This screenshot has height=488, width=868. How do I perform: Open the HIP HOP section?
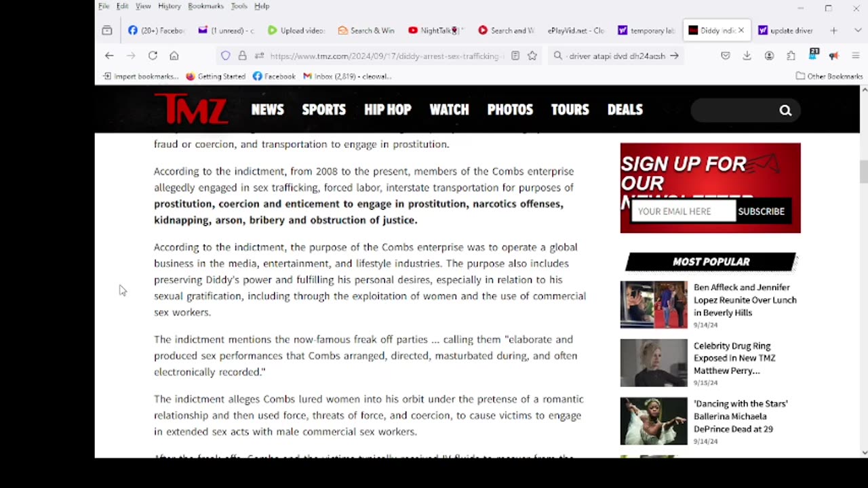tap(387, 109)
